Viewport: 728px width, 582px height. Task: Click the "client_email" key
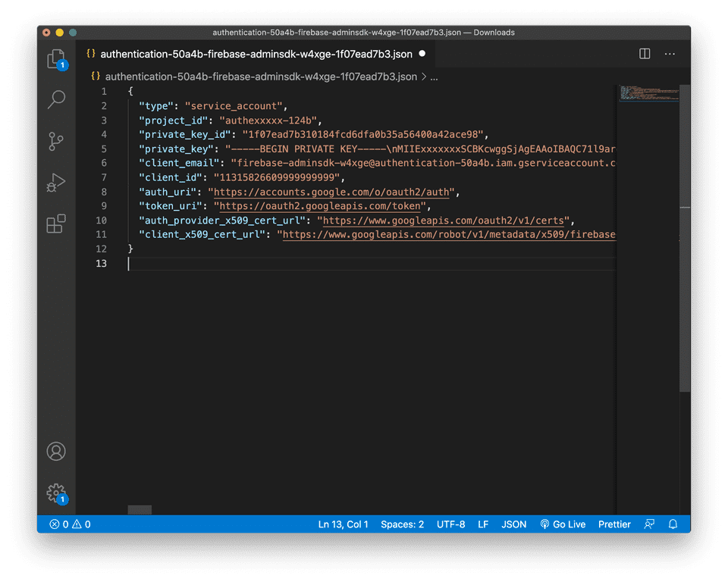179,163
